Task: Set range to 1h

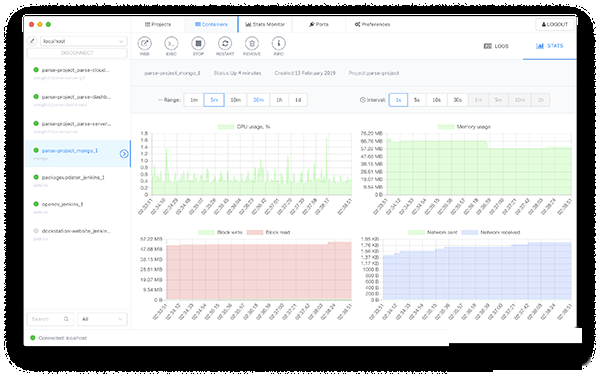Action: (279, 100)
